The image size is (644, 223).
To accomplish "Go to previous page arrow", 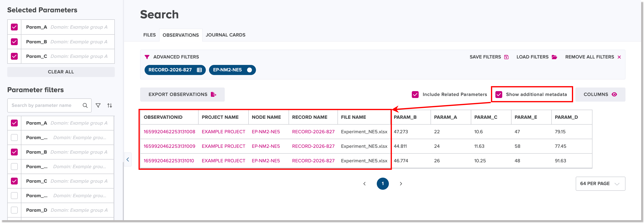I will pos(364,184).
